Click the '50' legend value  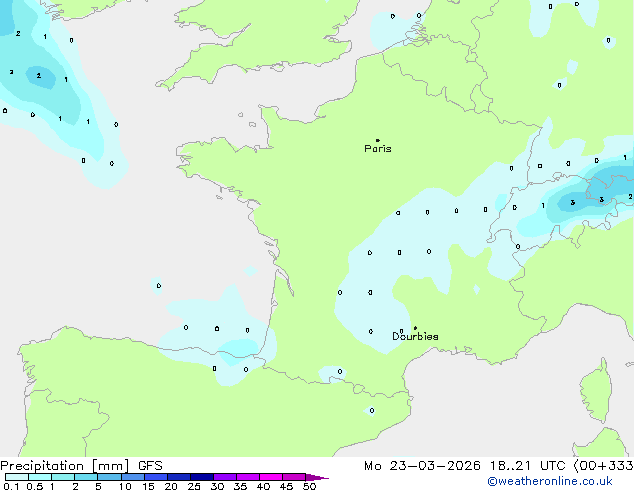[x=309, y=486]
